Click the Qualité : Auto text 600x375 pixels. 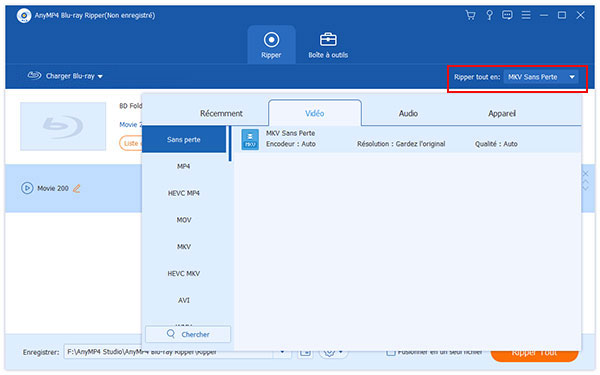pos(496,144)
